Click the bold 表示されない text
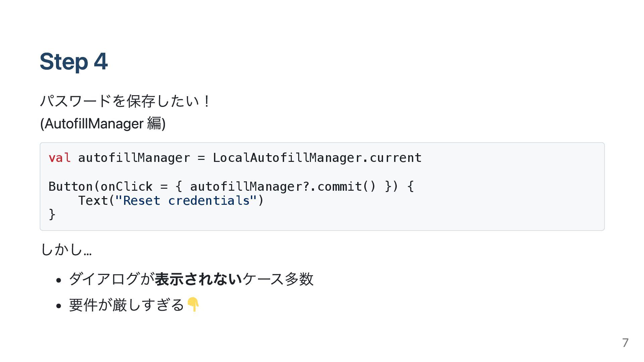The height and width of the screenshot is (362, 644). [198, 279]
